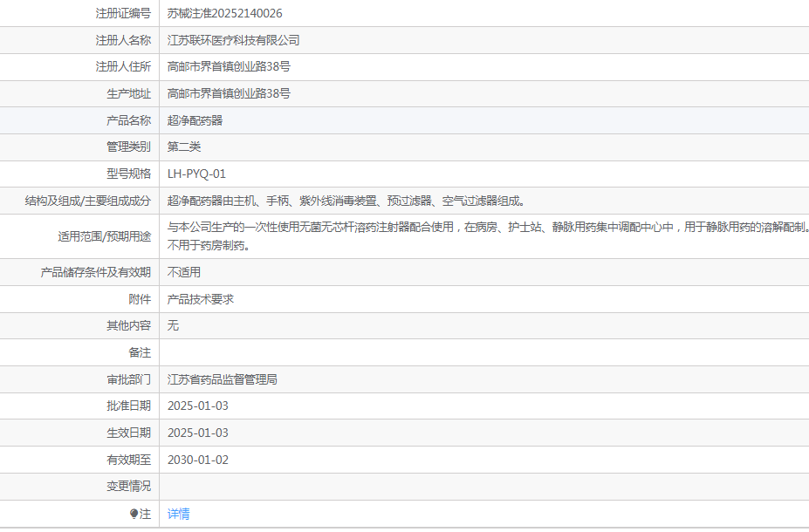Select the value 无 in 其他内容 row
809x532 pixels.
(x=173, y=326)
